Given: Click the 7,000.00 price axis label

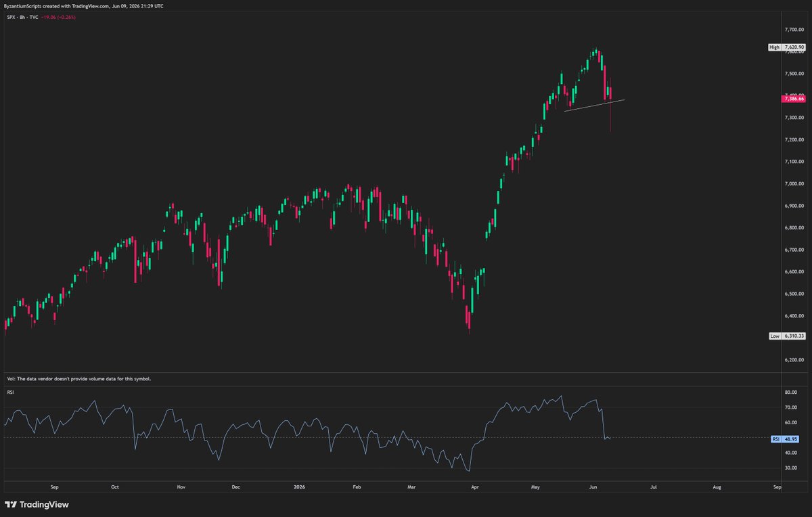Looking at the screenshot, I should [794, 183].
